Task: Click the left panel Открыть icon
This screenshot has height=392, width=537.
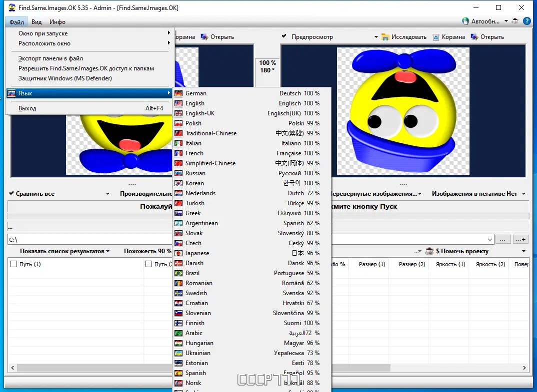Action: point(204,37)
